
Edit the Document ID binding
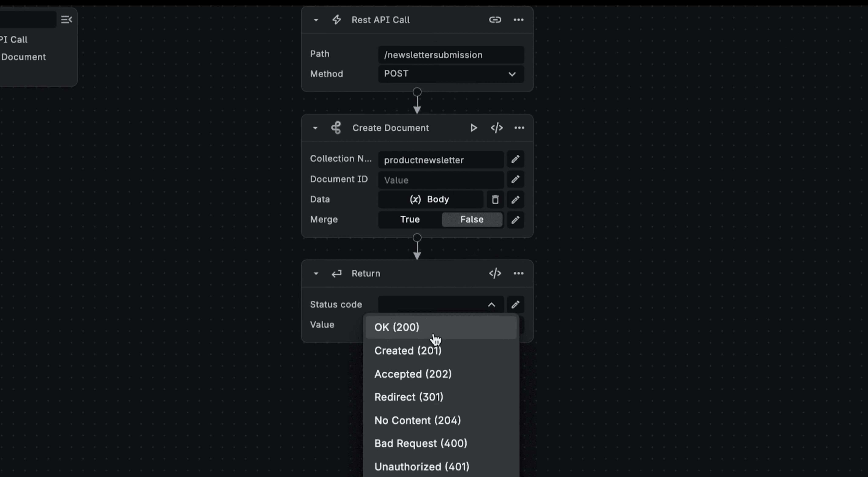point(515,179)
